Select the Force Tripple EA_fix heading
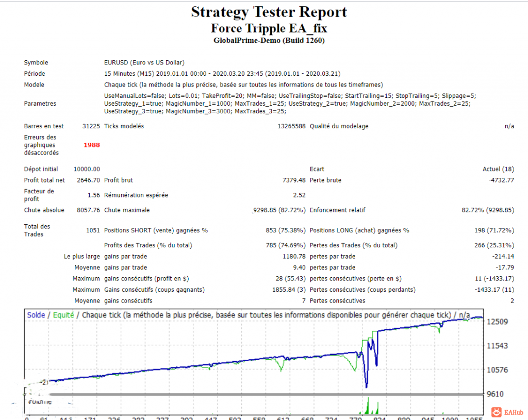Screen dimensions: 528x420 [x=269, y=28]
